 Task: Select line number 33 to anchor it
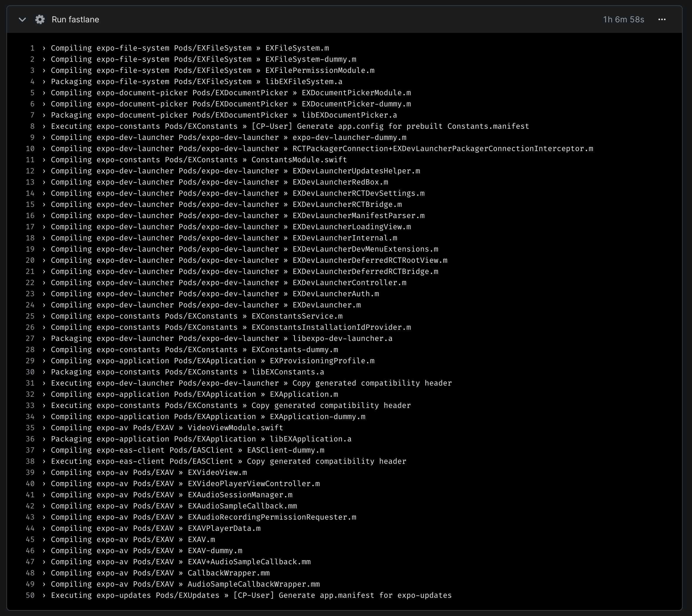click(x=30, y=405)
